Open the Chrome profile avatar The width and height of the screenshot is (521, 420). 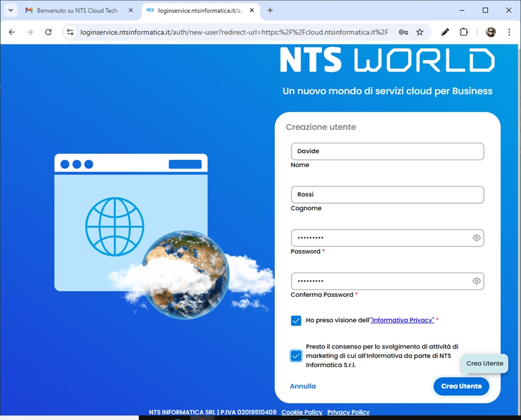click(x=491, y=32)
